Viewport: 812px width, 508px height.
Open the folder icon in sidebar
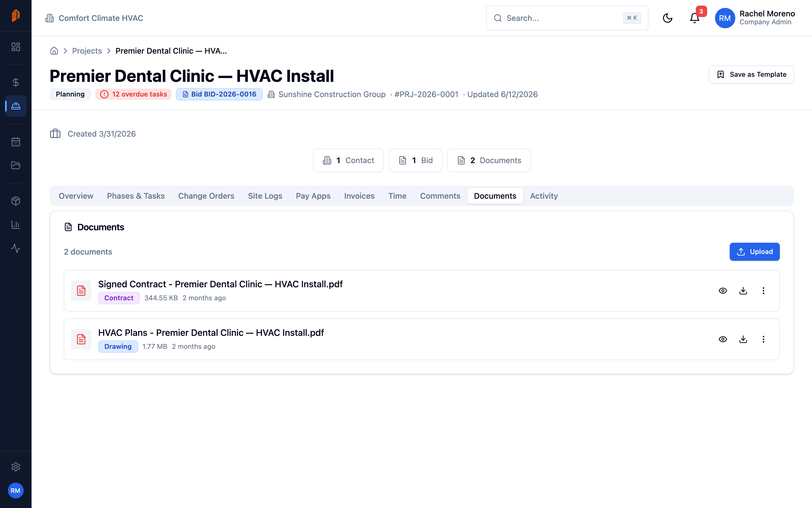pos(16,165)
